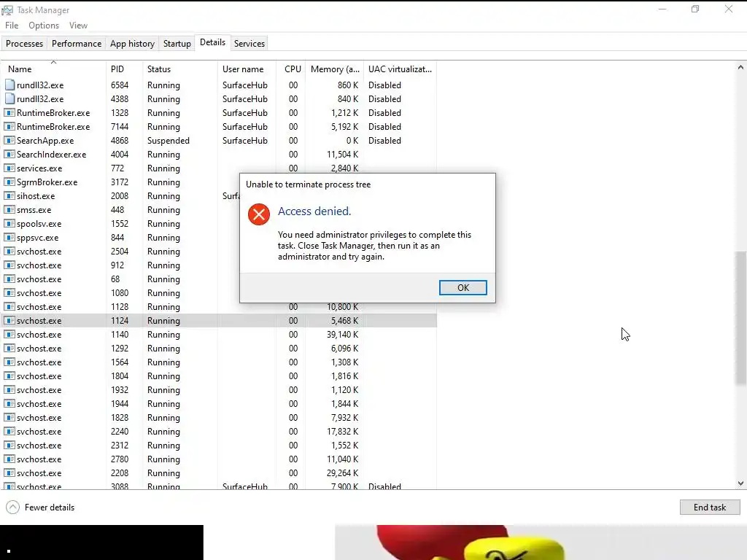Click Disabled UAC value for SearchApp.exe
The height and width of the screenshot is (560, 747).
[x=384, y=141]
